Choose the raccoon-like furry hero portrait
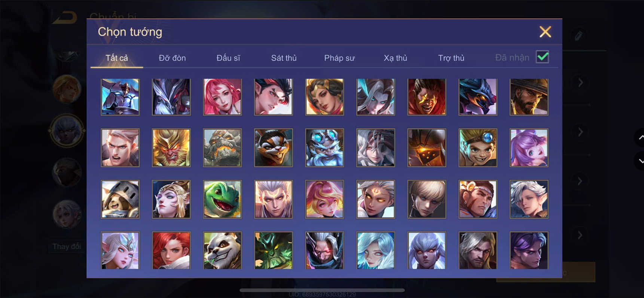This screenshot has width=644, height=298. pos(274,148)
